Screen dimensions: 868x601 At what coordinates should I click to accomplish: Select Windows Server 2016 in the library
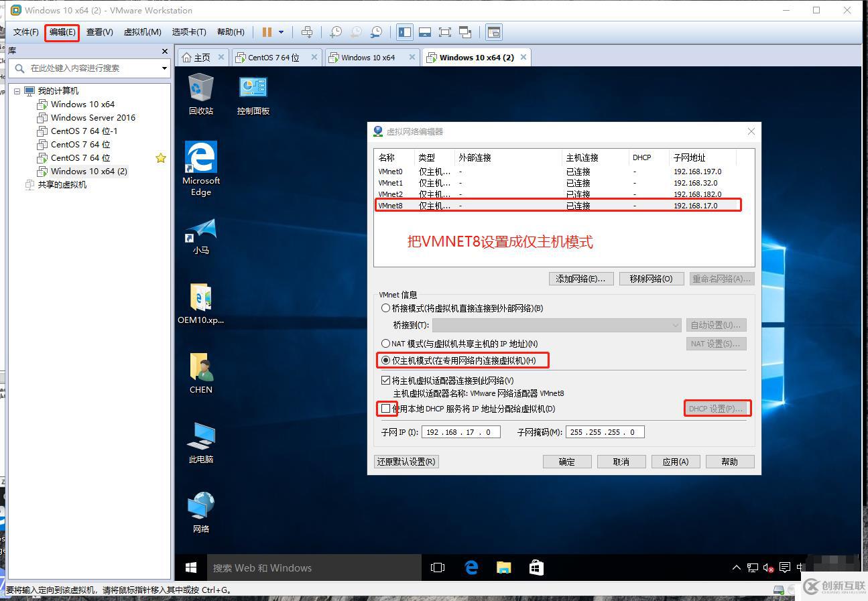point(86,118)
